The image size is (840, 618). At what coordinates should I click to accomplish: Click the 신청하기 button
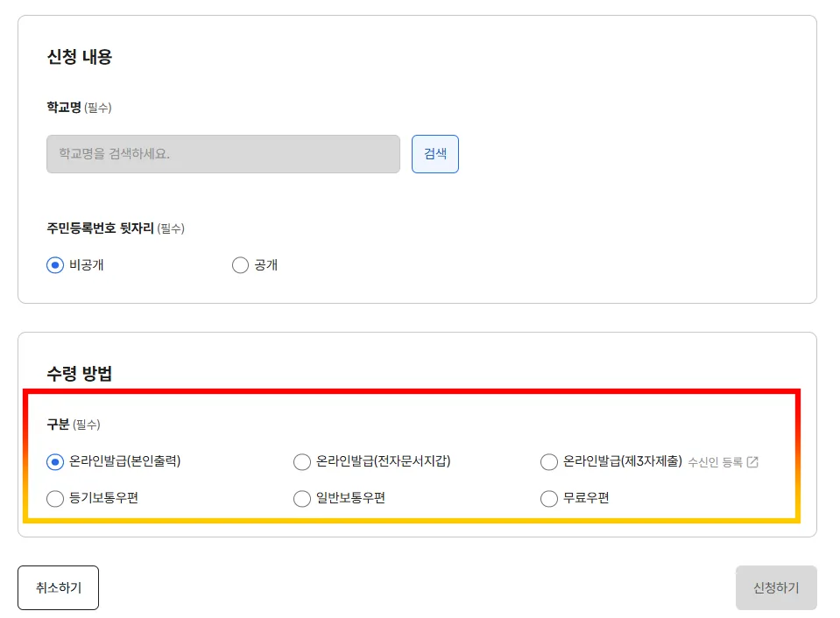776,587
